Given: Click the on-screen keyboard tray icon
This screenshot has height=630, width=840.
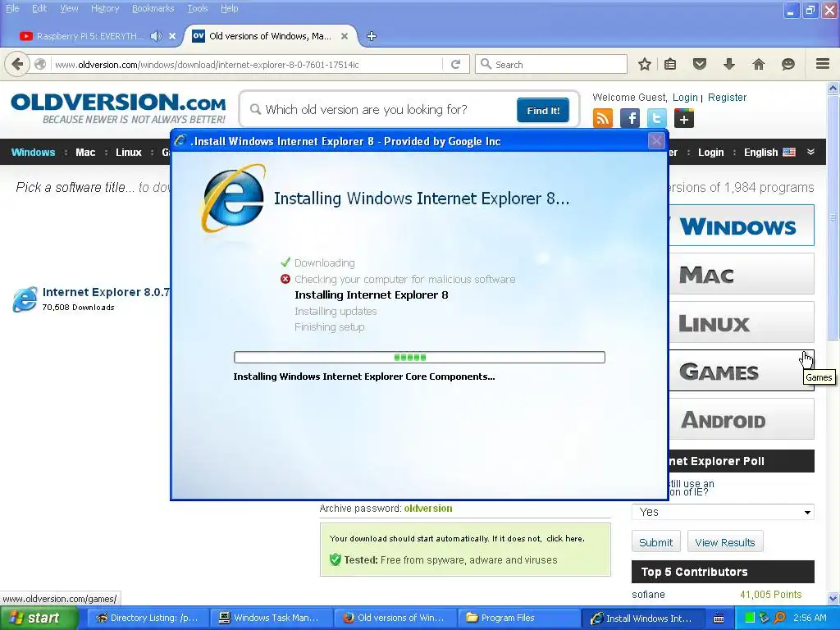Looking at the screenshot, I should 719,619.
